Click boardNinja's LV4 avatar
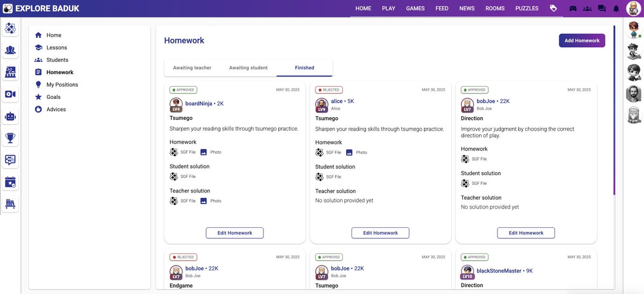This screenshot has width=644, height=294. [x=176, y=105]
